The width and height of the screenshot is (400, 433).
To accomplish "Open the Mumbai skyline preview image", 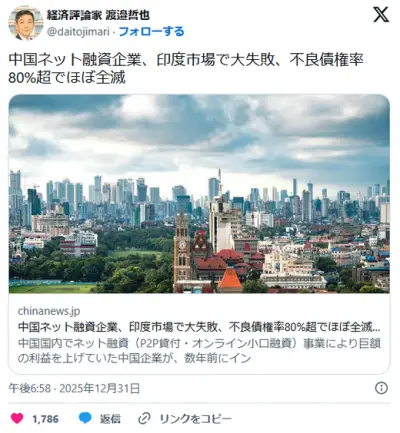I will 199,194.
